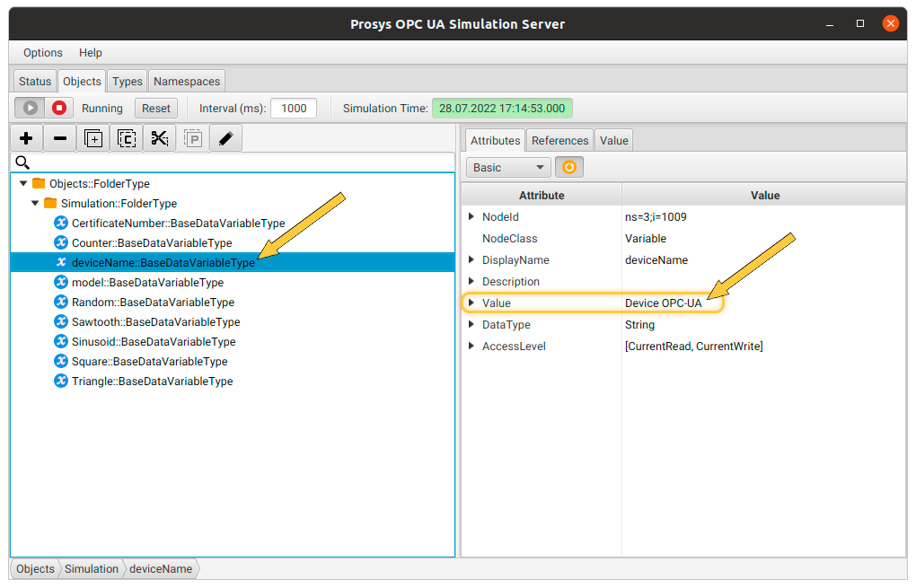Click the Random variable icon

(x=61, y=302)
